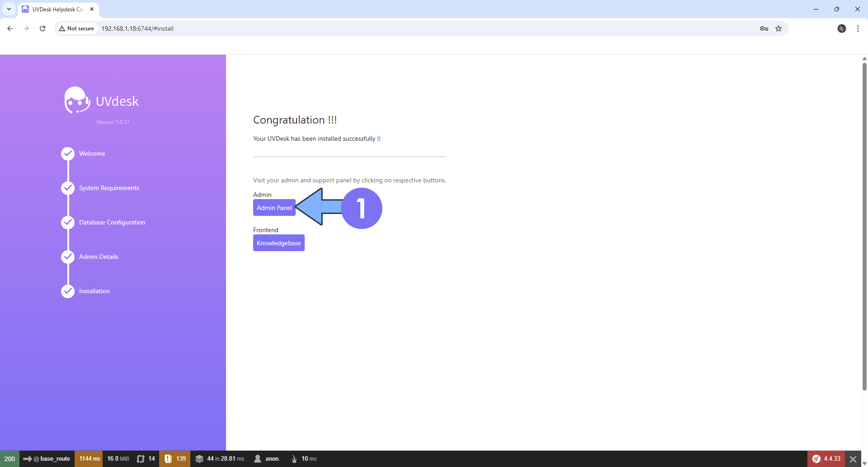Click the Version 1.0.17 text
This screenshot has width=868, height=467.
click(113, 122)
